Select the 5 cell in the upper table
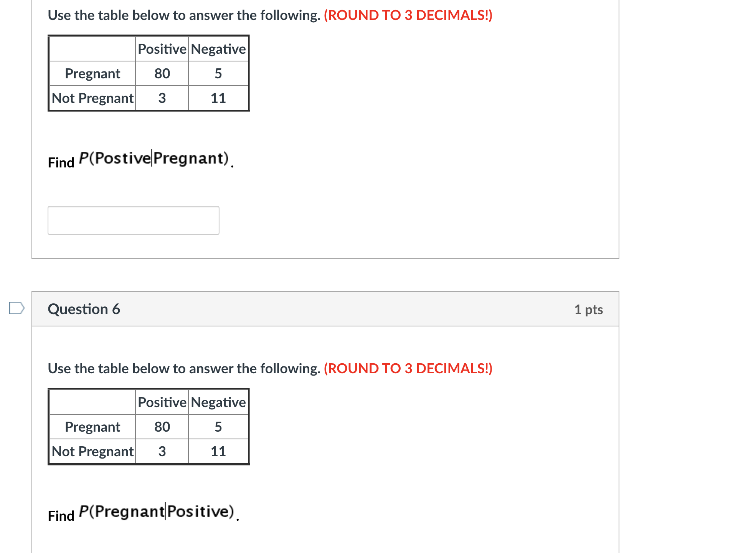756x553 pixels. click(x=218, y=73)
